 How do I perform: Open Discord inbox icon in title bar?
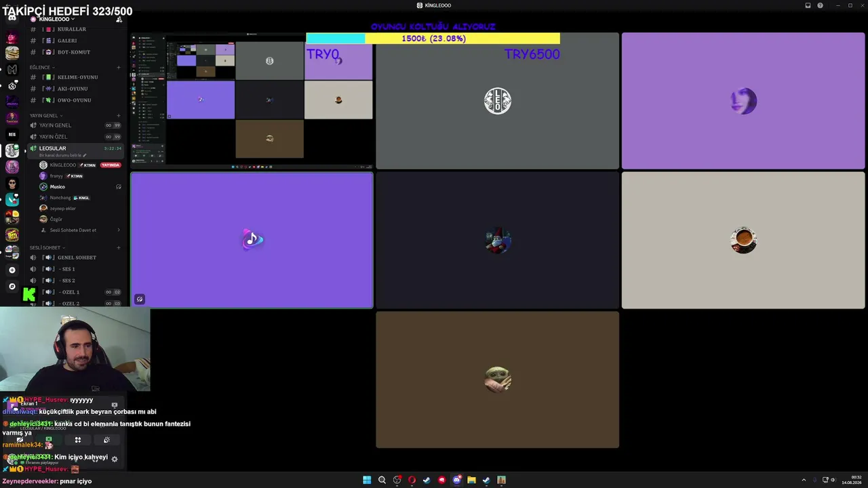coord(808,5)
